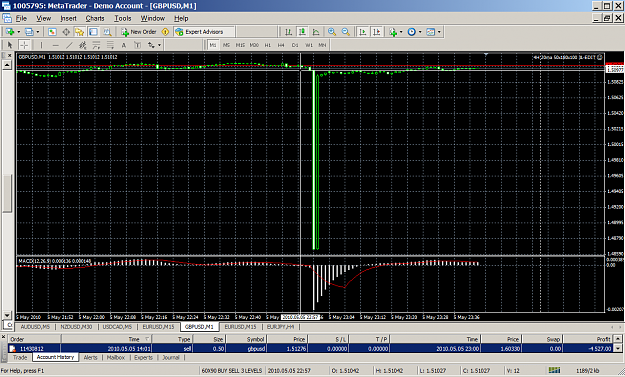Click the scroll down arrow of history table
The width and height of the screenshot is (625, 377).
618,348
